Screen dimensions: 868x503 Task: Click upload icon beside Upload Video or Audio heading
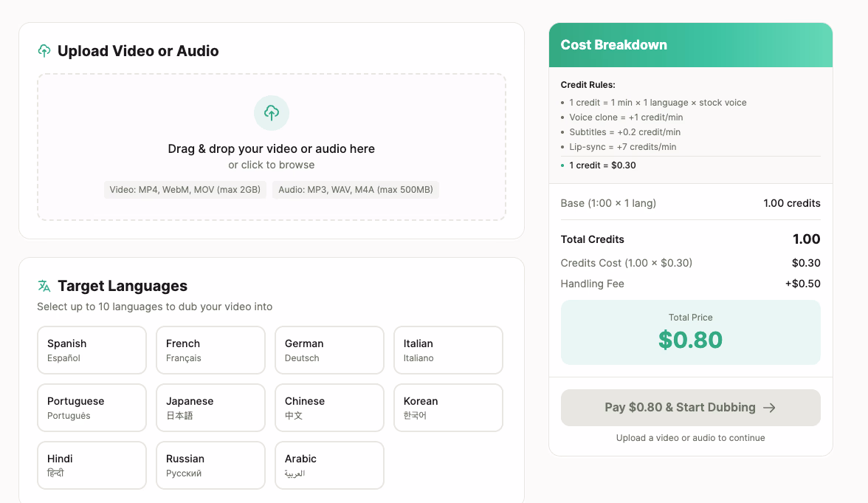(44, 51)
